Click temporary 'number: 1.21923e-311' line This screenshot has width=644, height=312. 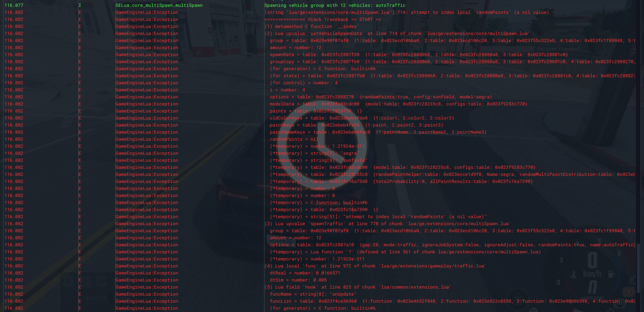point(317,259)
